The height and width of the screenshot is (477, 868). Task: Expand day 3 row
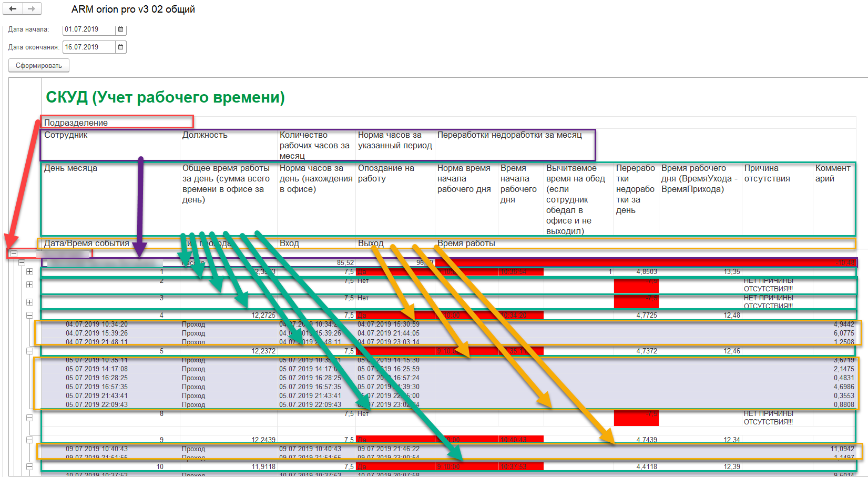(x=30, y=302)
